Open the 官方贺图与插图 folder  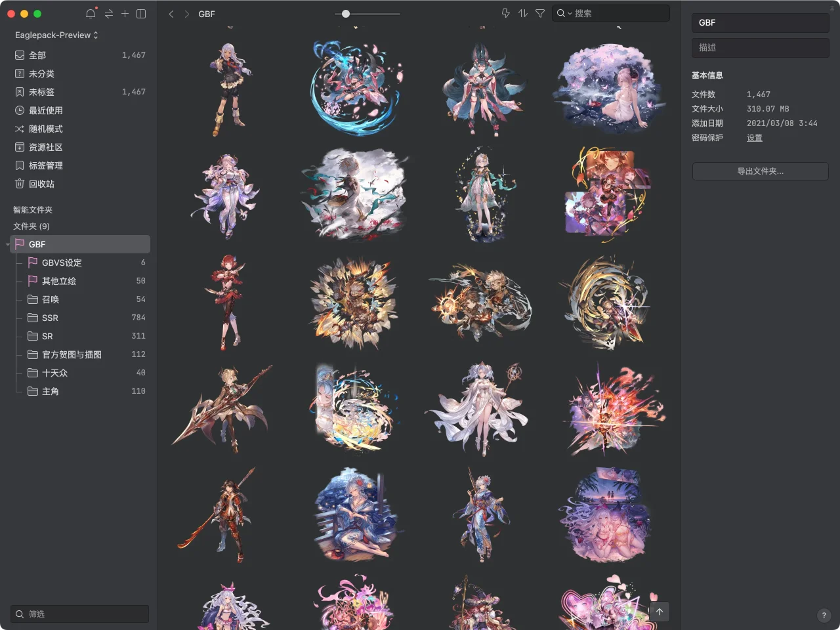click(80, 354)
